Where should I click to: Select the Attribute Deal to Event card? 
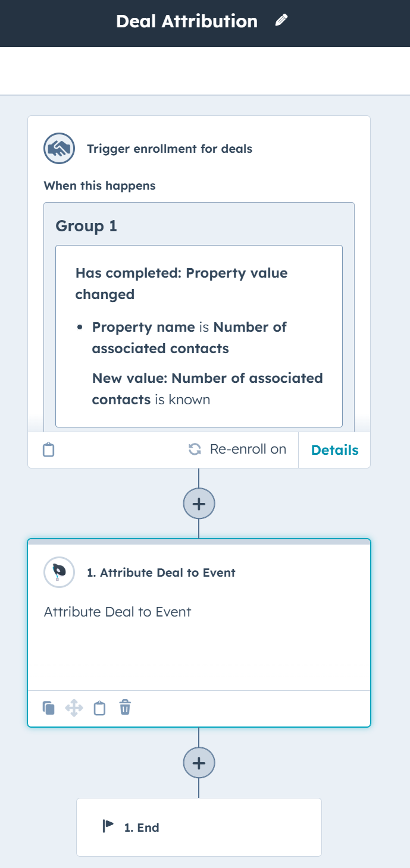[198, 611]
